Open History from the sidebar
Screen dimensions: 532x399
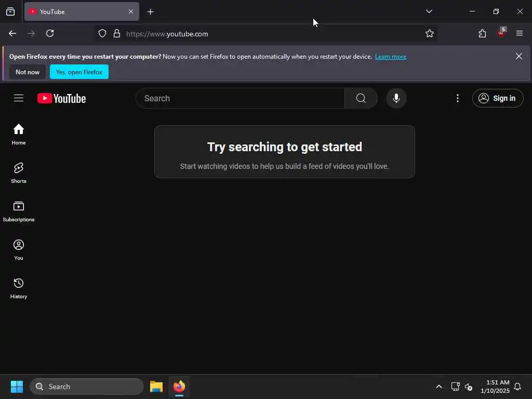coord(19,288)
